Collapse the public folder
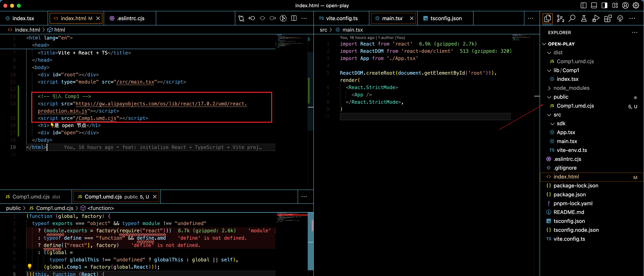644x276 pixels. pyautogui.click(x=561, y=97)
